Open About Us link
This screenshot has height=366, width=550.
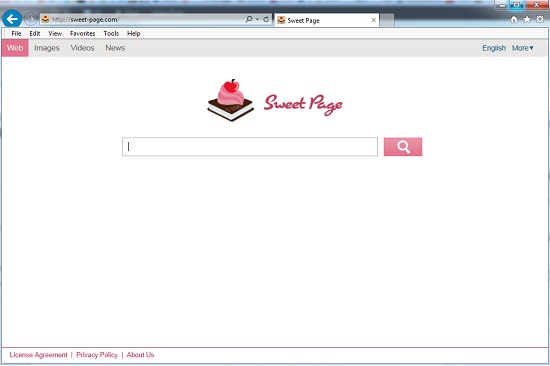[x=140, y=355]
